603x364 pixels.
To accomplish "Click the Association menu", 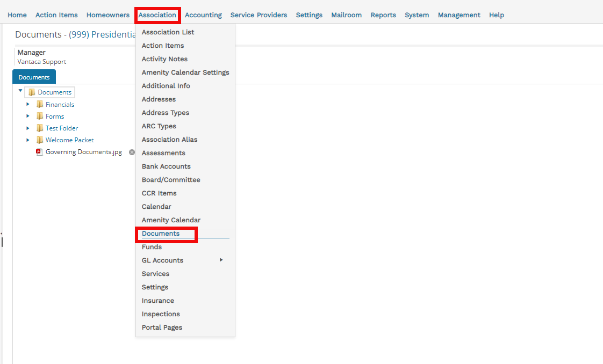I will [157, 15].
